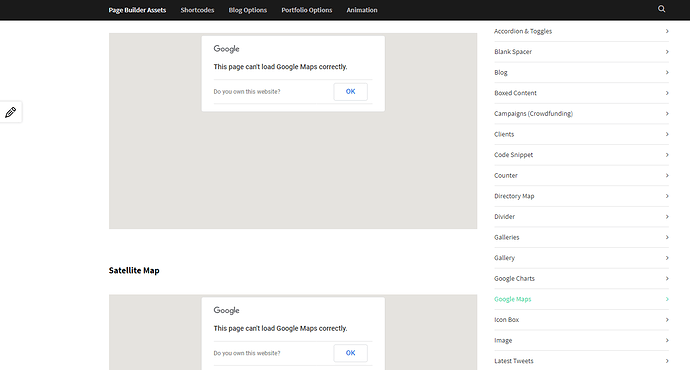The height and width of the screenshot is (370, 690).
Task: Click Google logo in first map dialog
Action: (226, 49)
